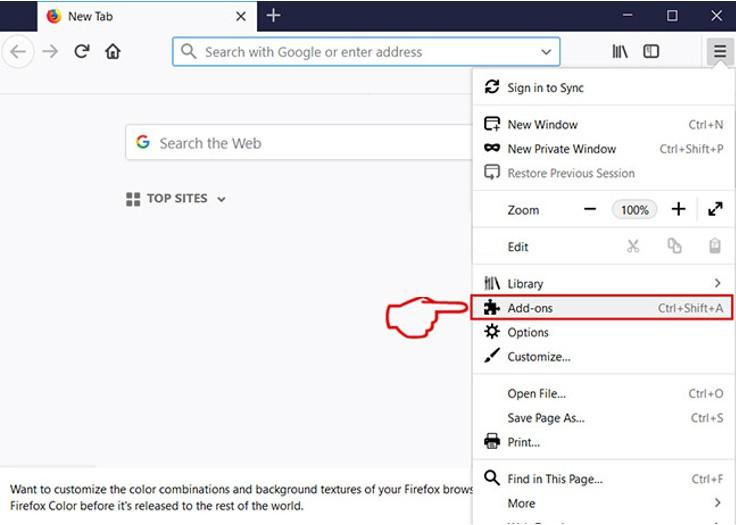Select Save Page As... entry
736x525 pixels.
(x=603, y=418)
